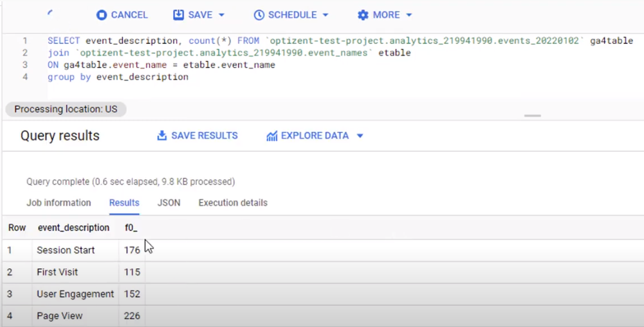Click the Explore Data chart icon
The width and height of the screenshot is (644, 327).
(x=271, y=136)
